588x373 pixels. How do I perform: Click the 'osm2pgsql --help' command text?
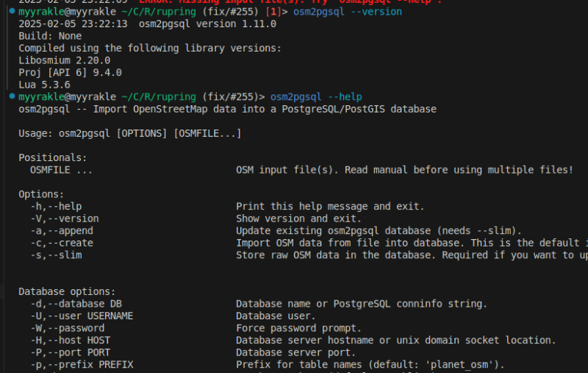316,97
